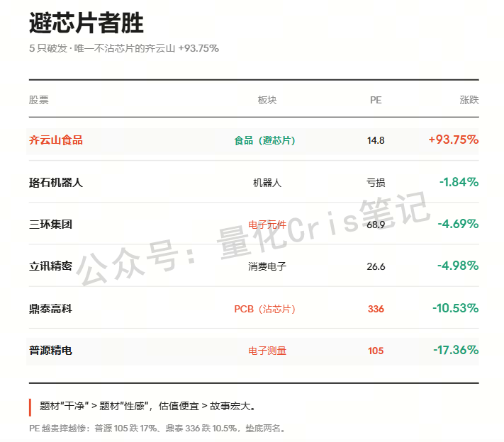Click the subtitle mentioning 齐云山 +93.75%

124,48
